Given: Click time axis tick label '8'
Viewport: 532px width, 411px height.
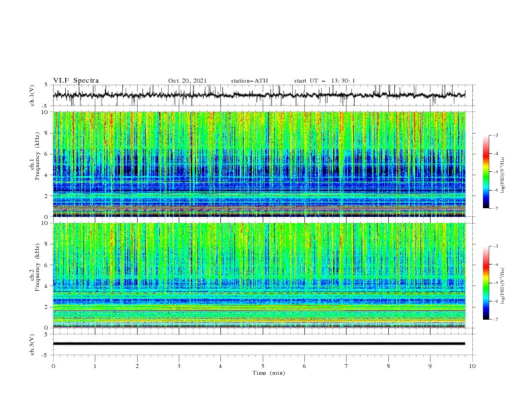Looking at the screenshot, I should 388,366.
